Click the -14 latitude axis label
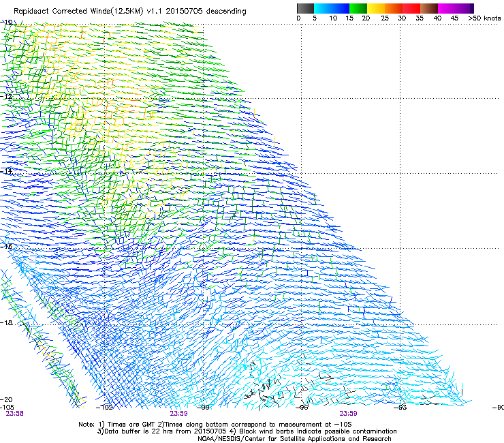 click(7, 171)
